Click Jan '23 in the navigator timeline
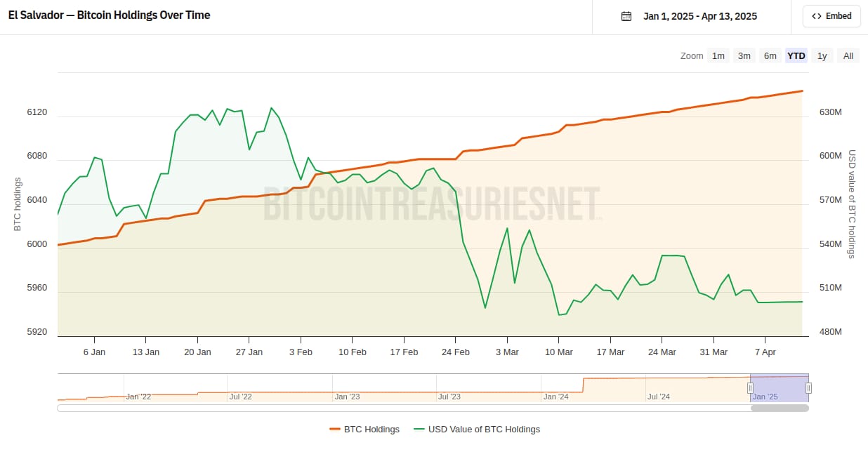 [x=347, y=397]
